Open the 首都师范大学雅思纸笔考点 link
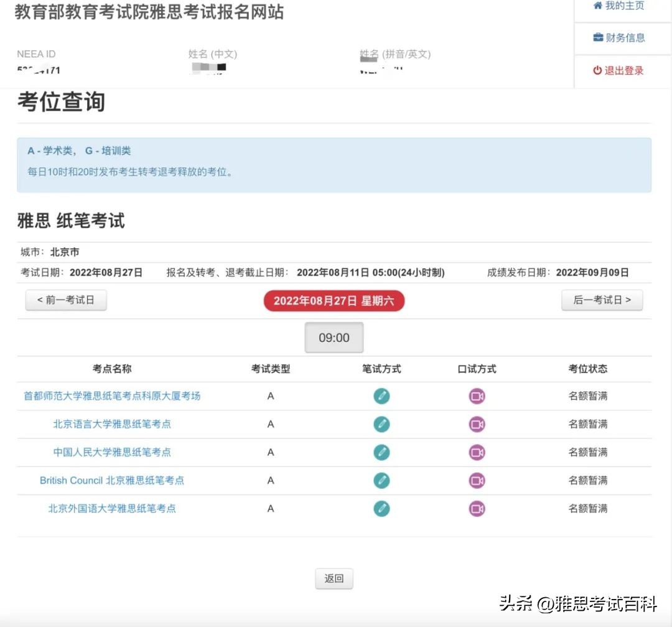Screen dimensions: 672x627 coord(113,396)
